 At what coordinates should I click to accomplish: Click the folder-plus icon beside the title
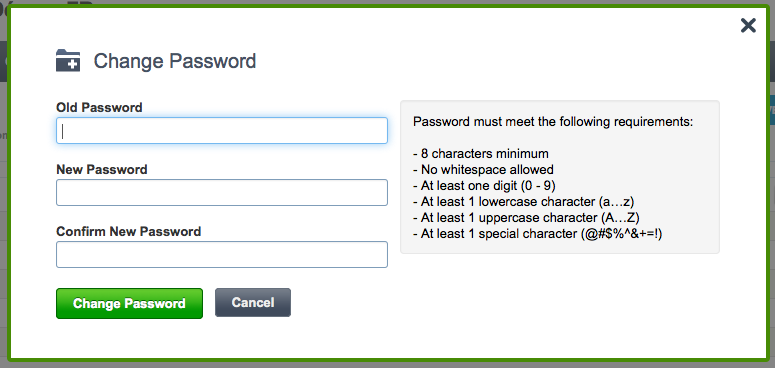pyautogui.click(x=68, y=61)
